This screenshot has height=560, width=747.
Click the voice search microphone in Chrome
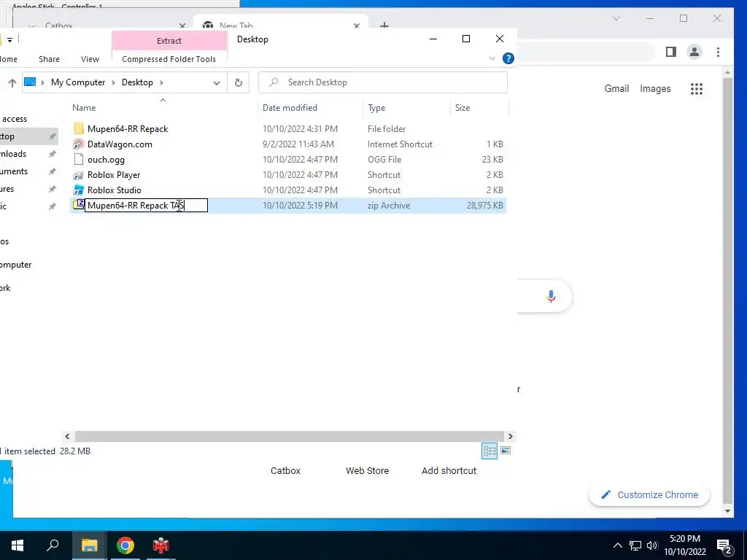point(551,296)
